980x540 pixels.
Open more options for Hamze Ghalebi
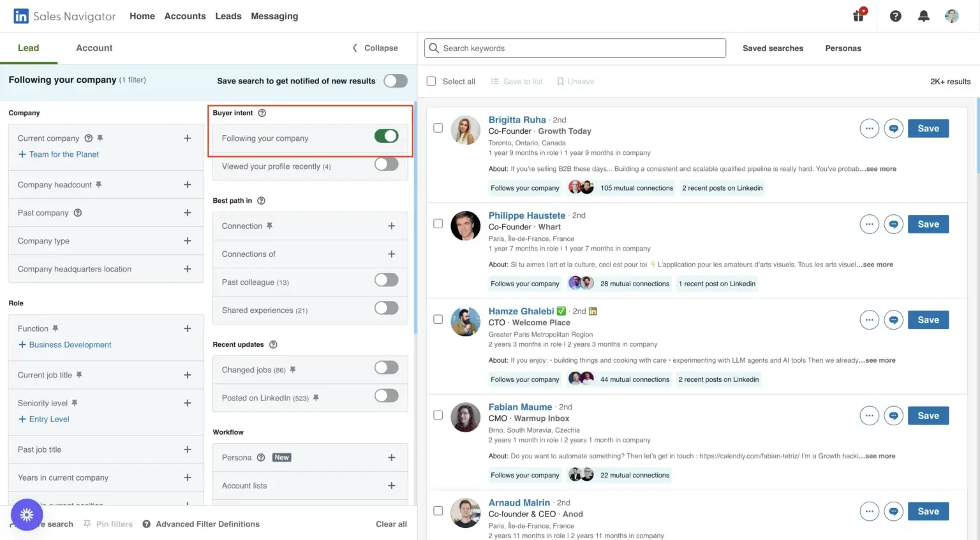pos(870,319)
